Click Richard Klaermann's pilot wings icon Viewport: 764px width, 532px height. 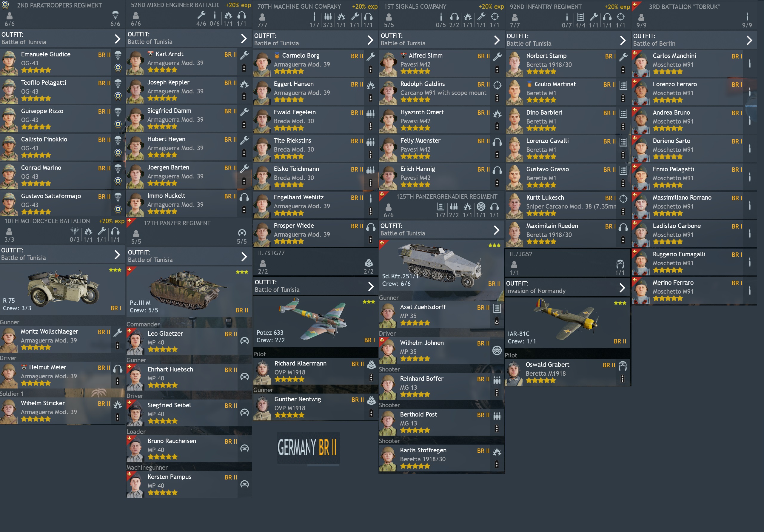[371, 365]
